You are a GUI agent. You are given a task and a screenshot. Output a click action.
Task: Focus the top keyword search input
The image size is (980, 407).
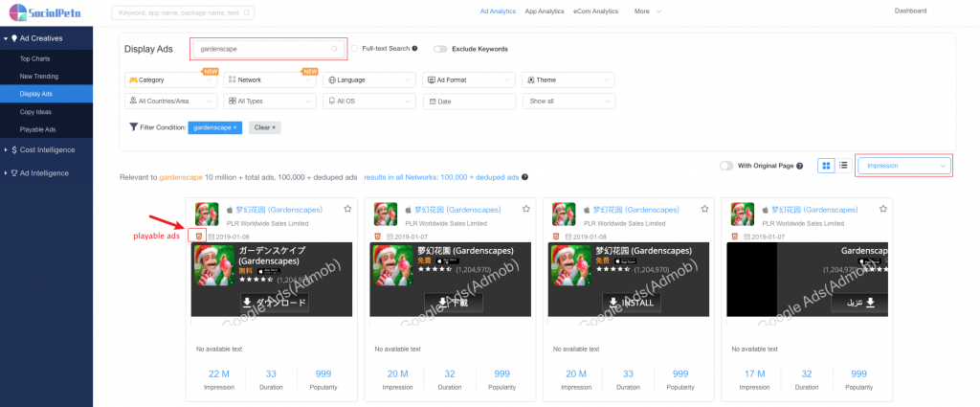[x=183, y=11]
